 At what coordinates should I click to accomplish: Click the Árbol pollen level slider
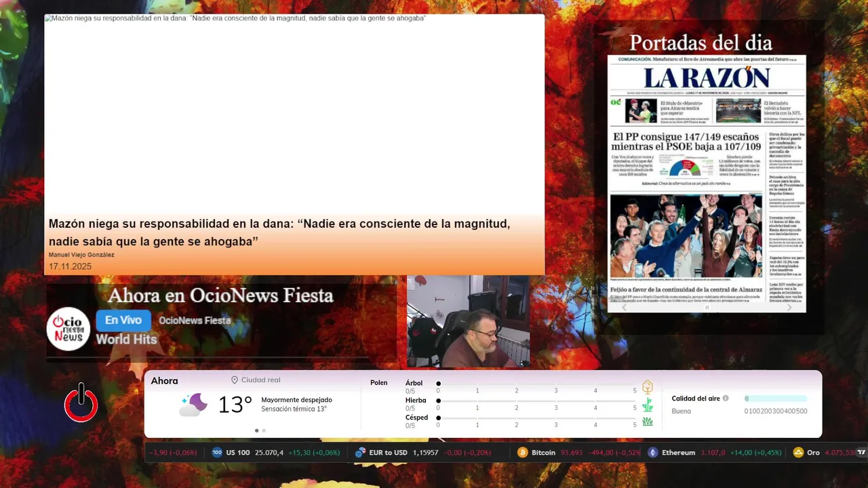click(536, 384)
